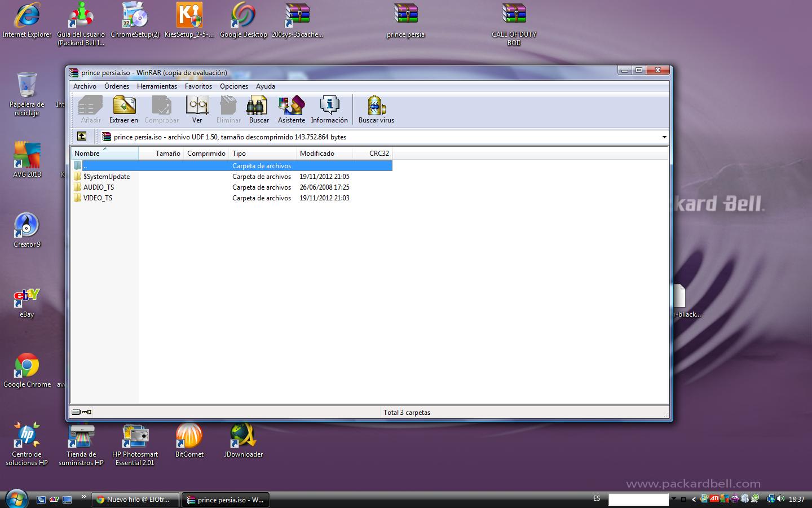The image size is (812, 508).
Task: Launch AVG 2013 desktop shortcut
Action: click(27, 159)
